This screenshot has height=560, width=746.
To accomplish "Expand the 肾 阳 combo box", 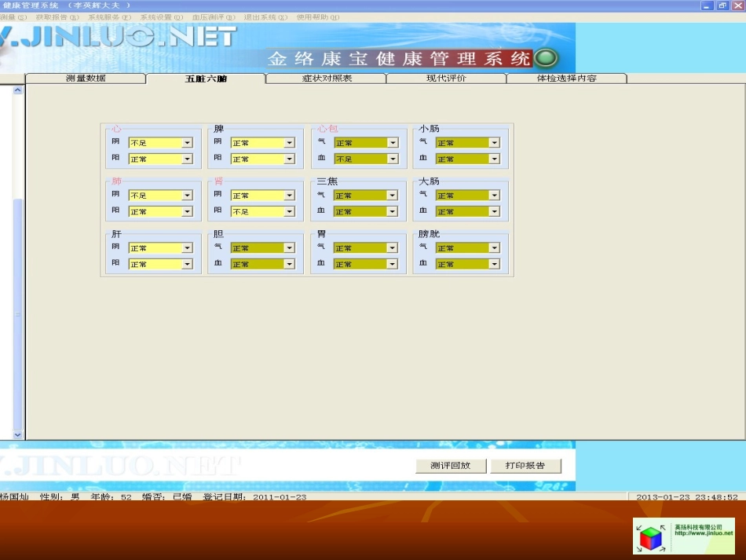I will 289,211.
